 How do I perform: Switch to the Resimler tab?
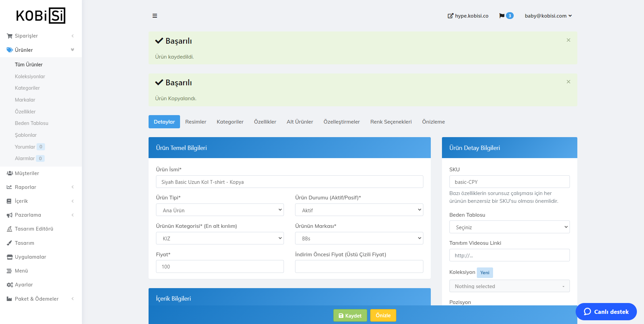[196, 122]
